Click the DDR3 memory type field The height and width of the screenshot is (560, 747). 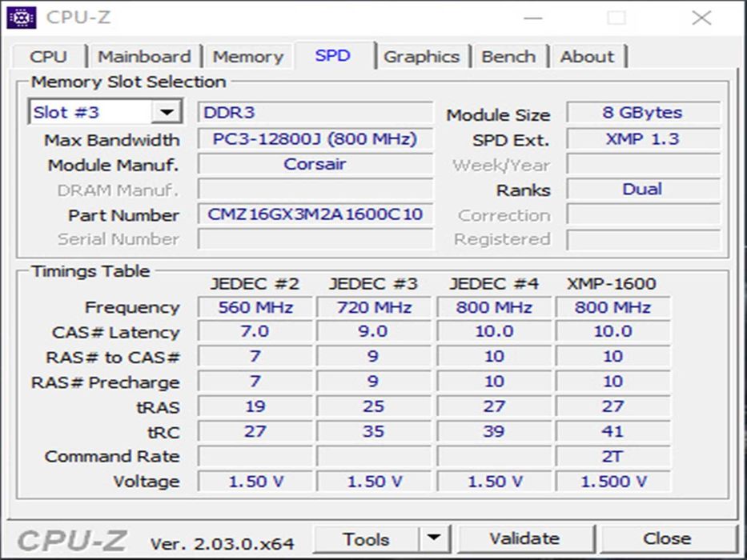coord(315,112)
